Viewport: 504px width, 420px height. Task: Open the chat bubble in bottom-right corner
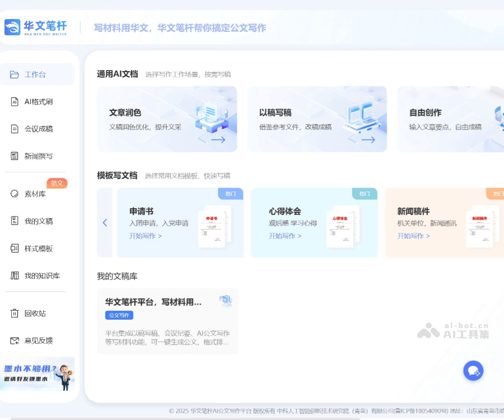coord(473,371)
